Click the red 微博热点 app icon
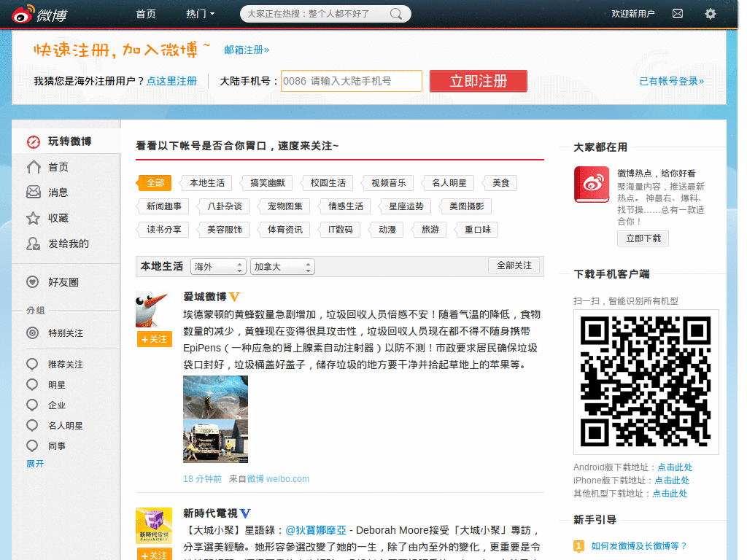747x560 pixels. click(591, 184)
